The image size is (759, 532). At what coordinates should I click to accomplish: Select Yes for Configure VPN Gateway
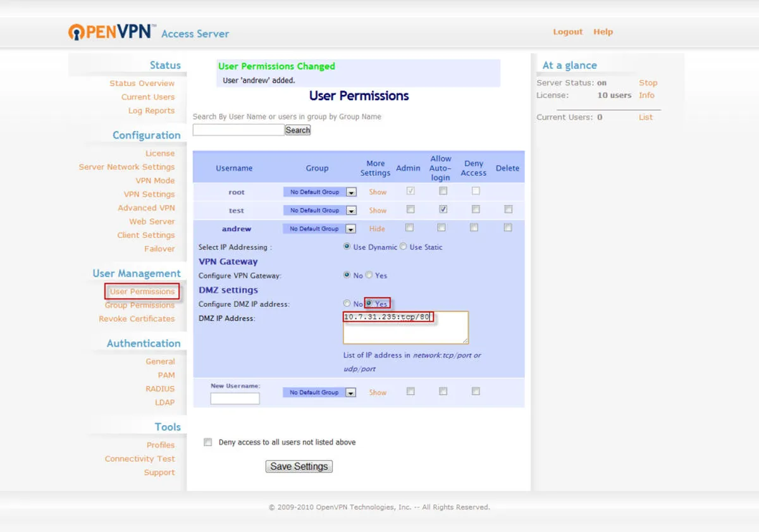(369, 275)
